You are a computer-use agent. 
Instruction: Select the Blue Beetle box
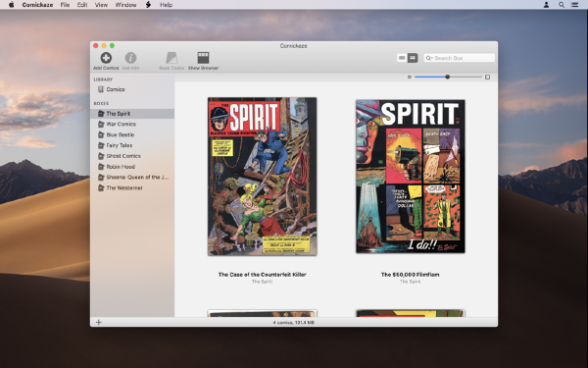(x=132, y=134)
